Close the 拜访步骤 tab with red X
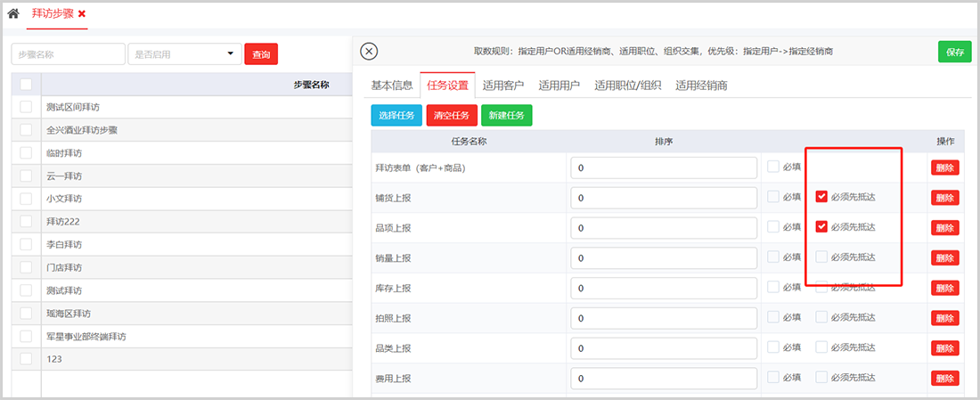 point(82,14)
